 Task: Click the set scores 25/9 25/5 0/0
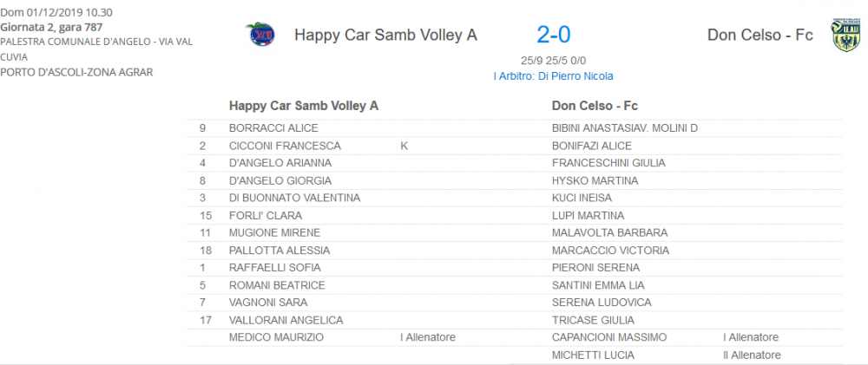pos(553,61)
